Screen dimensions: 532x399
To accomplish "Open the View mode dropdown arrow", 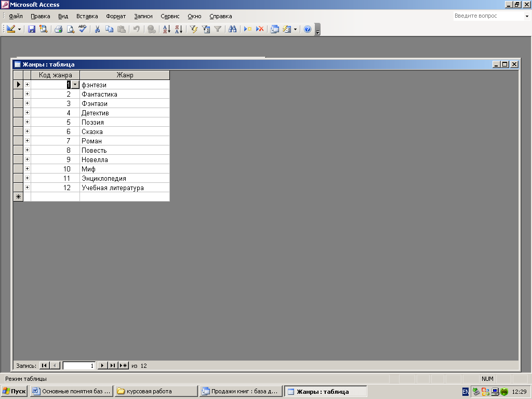I will (x=19, y=29).
